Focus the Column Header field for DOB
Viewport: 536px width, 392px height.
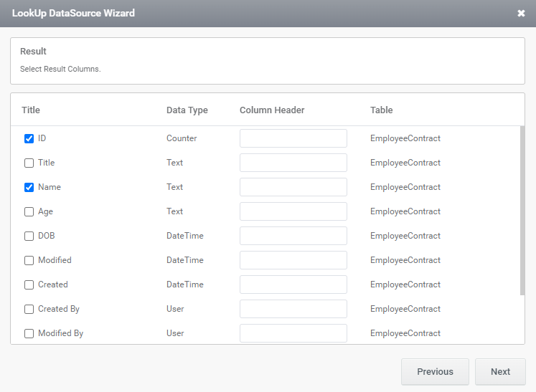[x=293, y=236]
